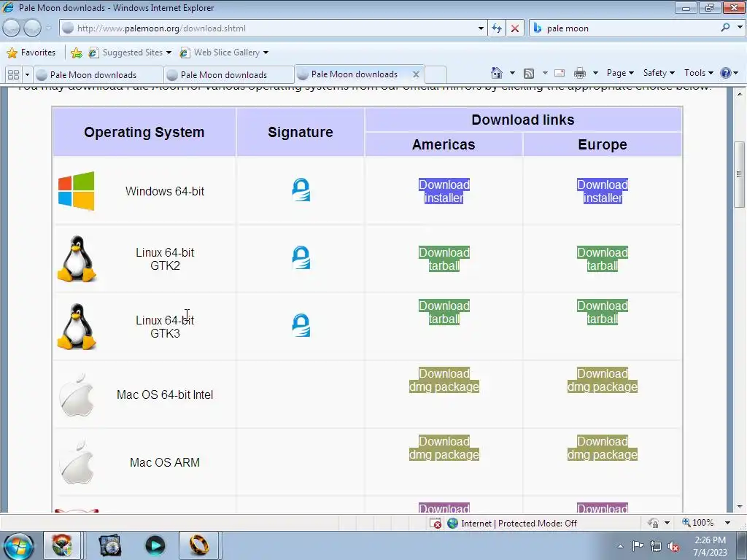Image resolution: width=747 pixels, height=560 pixels.
Task: Click Apple logo for Mac OS 64-bit Intel
Action: pos(76,394)
